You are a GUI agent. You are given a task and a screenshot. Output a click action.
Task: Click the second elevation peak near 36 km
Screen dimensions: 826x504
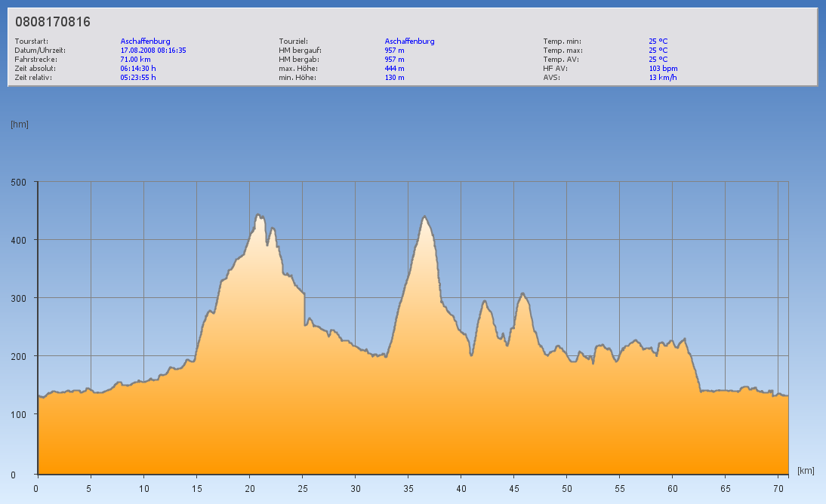[425, 218]
